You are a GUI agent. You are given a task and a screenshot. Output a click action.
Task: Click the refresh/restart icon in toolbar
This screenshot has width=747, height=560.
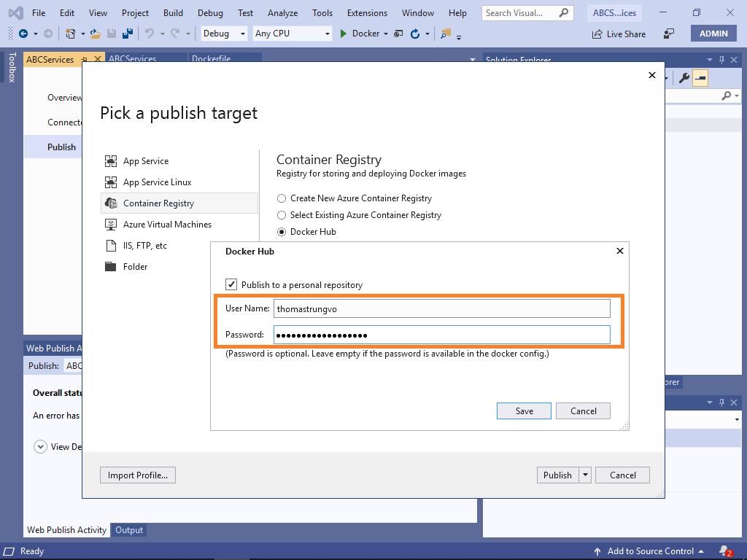coord(415,34)
